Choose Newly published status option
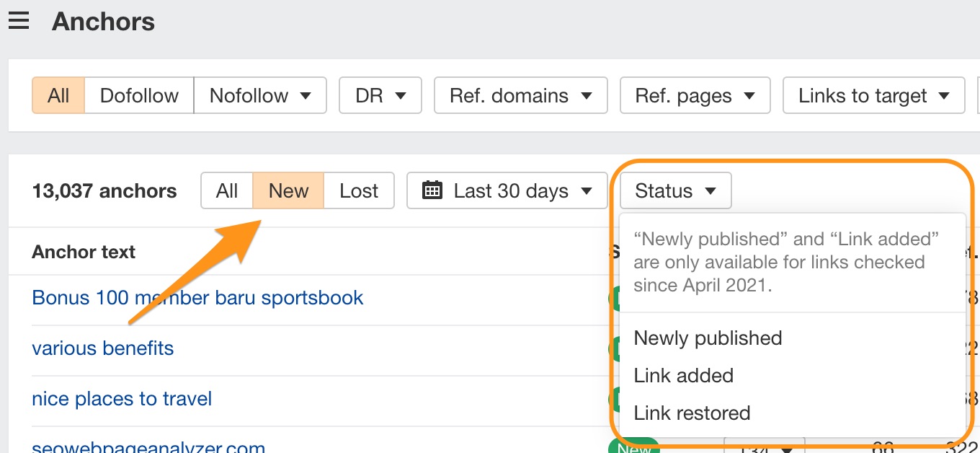 tap(708, 338)
